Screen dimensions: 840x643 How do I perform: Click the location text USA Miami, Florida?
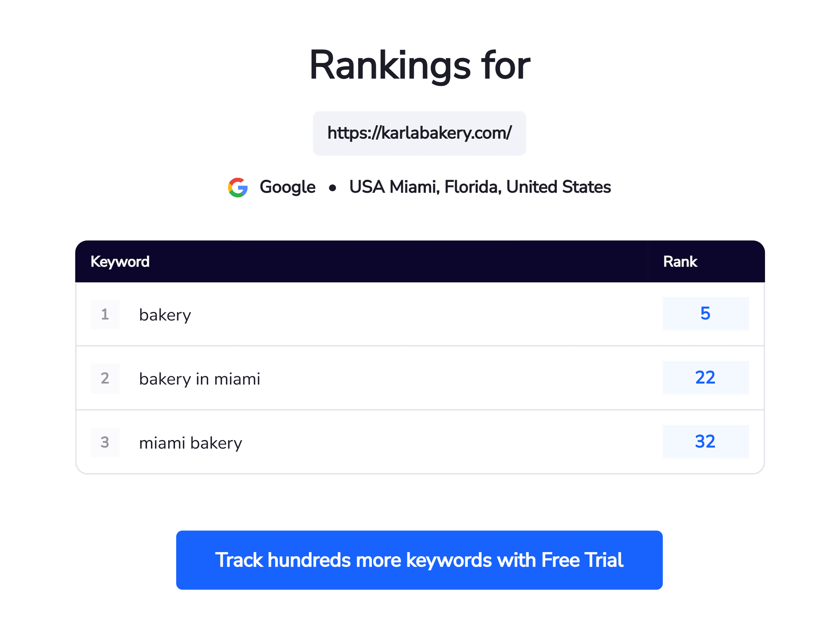(480, 187)
